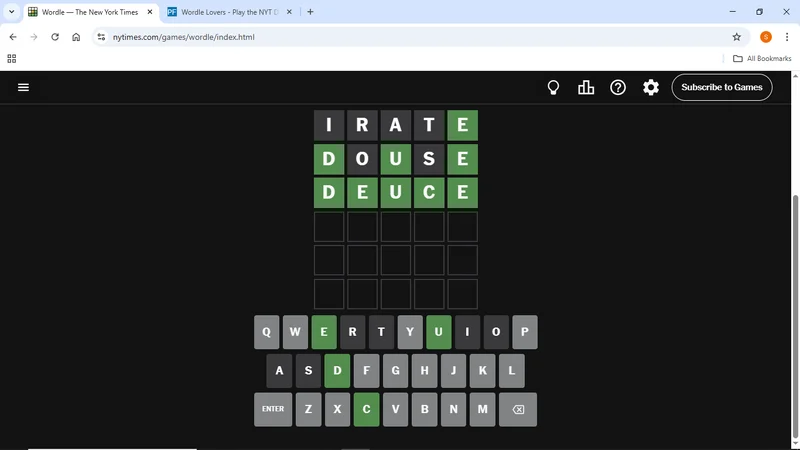Open the Chrome three-dot menu
The image size is (800, 450).
click(787, 37)
